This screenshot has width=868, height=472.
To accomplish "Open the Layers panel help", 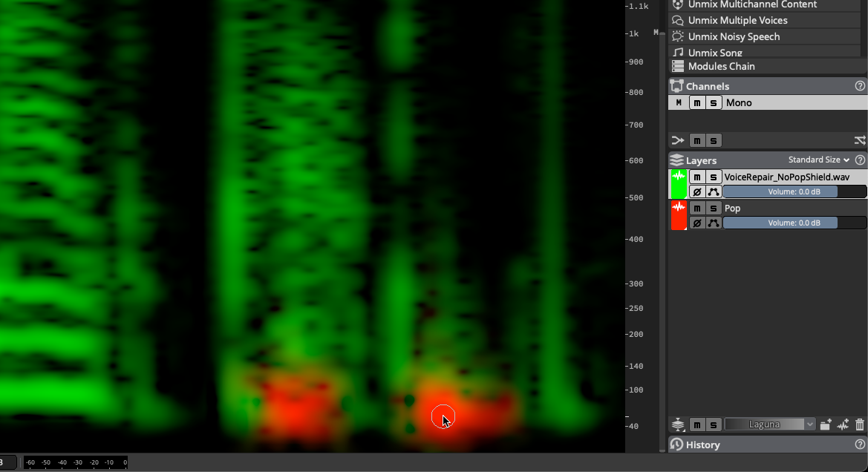I will point(860,160).
